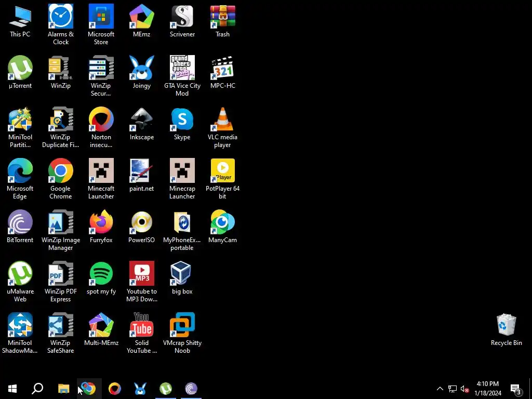
Task: Select the ManyCam desktop shortcut
Action: click(222, 227)
